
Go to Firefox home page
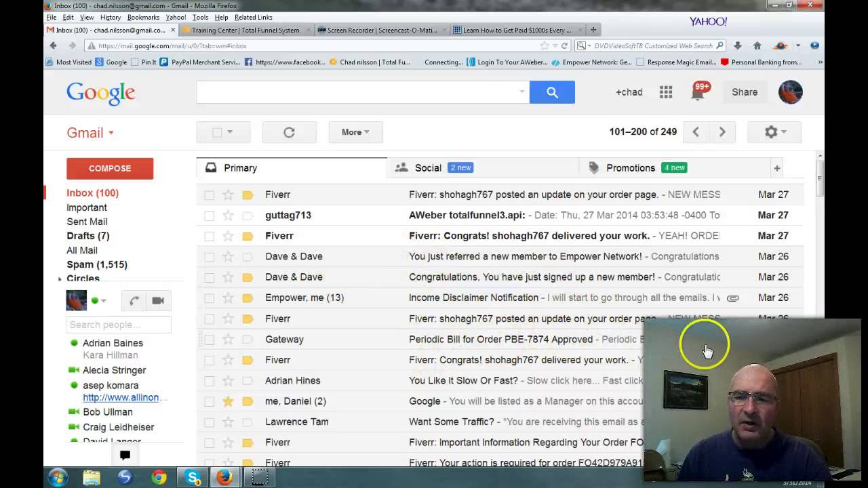click(757, 45)
